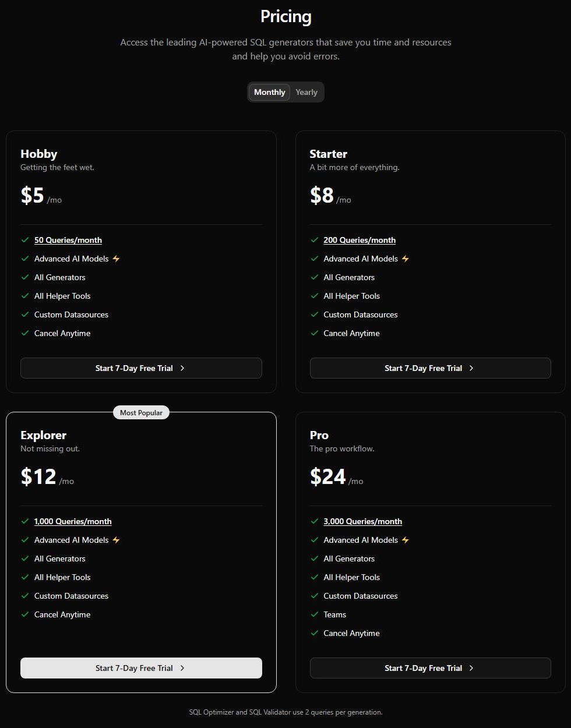Click the $12 price in Explorer
Screen dimensions: 571x728
pos(38,476)
